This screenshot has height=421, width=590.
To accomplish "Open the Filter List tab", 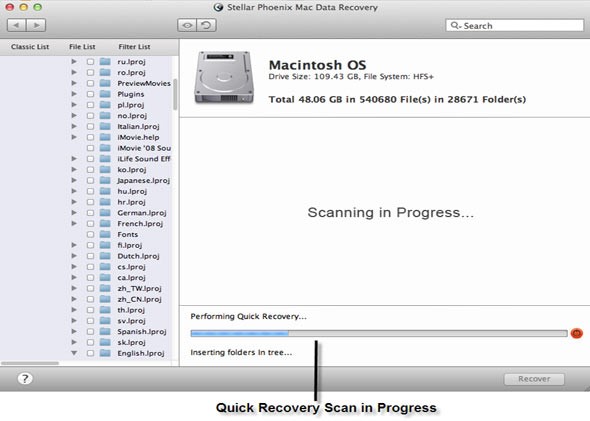I will [x=134, y=47].
